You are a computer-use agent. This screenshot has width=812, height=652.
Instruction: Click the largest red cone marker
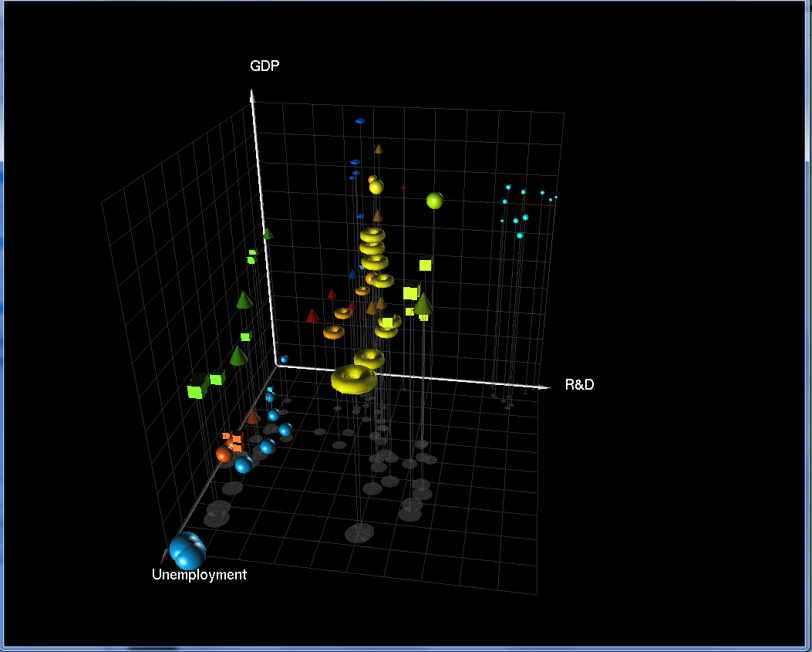pos(312,316)
